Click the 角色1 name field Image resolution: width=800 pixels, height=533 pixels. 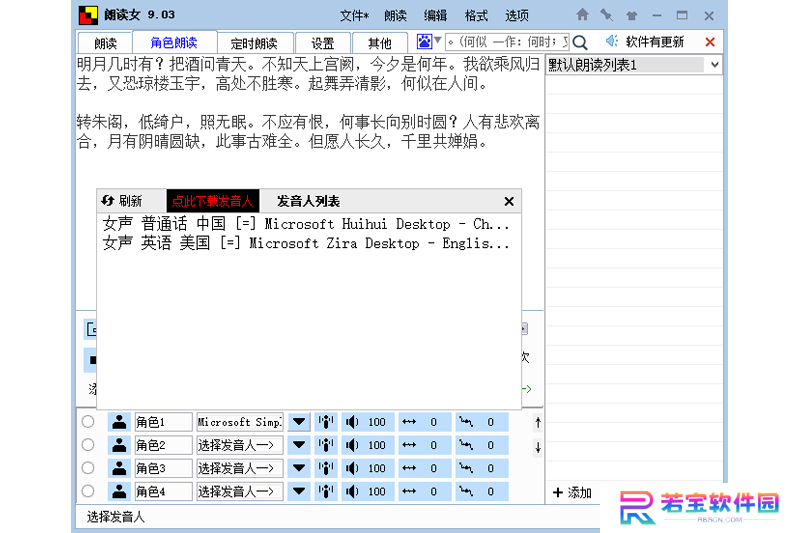[x=163, y=422]
